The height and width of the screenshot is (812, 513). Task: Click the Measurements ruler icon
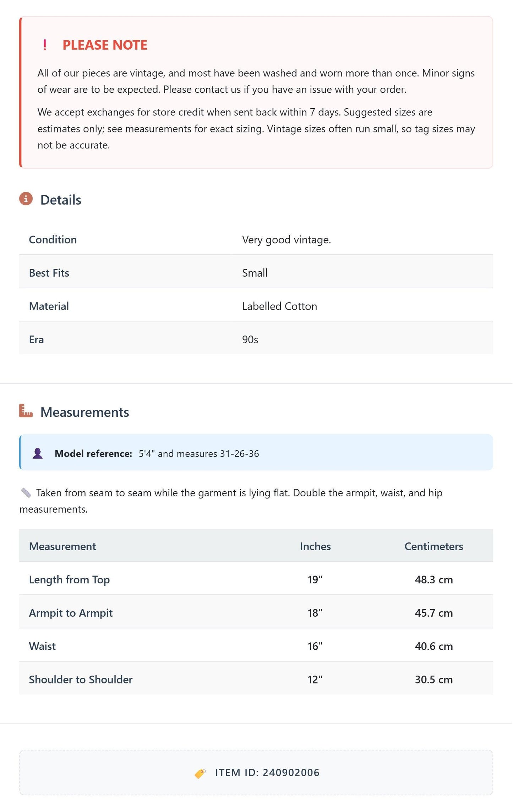26,411
